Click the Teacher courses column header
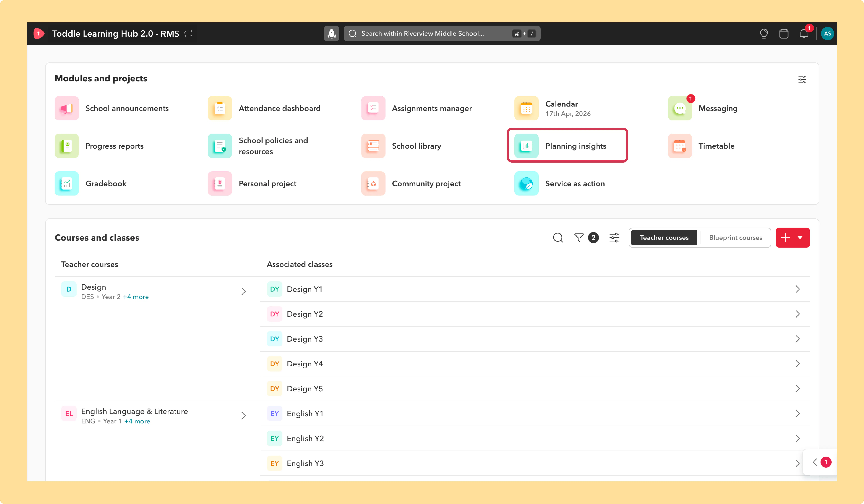 89,264
